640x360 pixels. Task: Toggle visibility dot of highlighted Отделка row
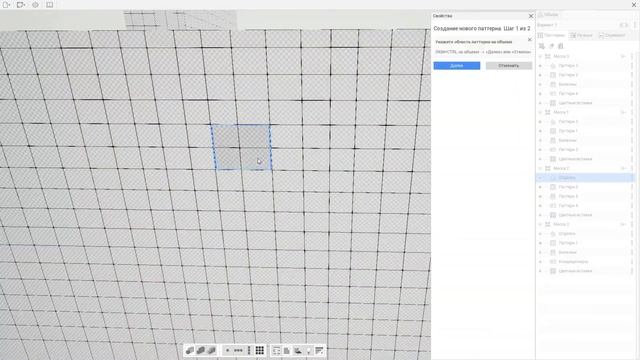coord(540,178)
